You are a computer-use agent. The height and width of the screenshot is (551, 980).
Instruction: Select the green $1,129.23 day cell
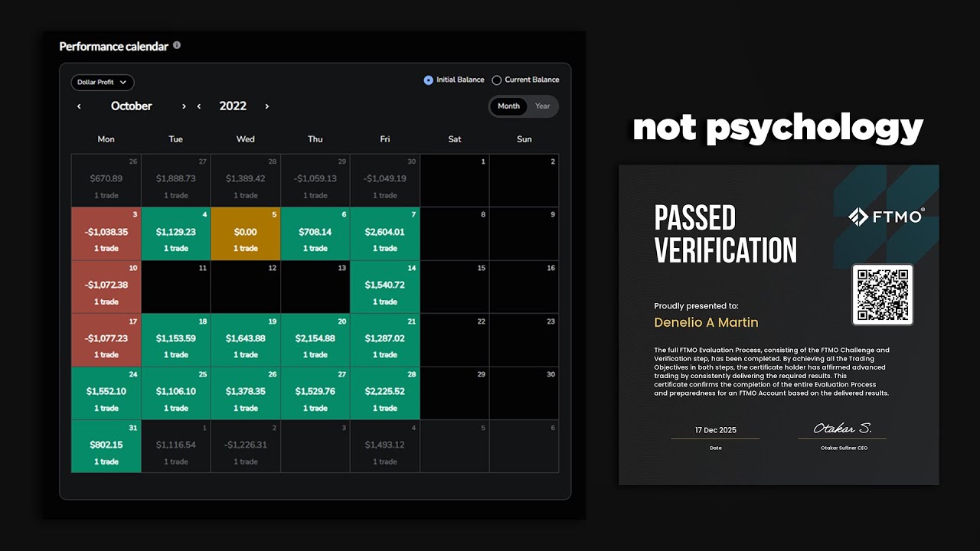point(176,233)
